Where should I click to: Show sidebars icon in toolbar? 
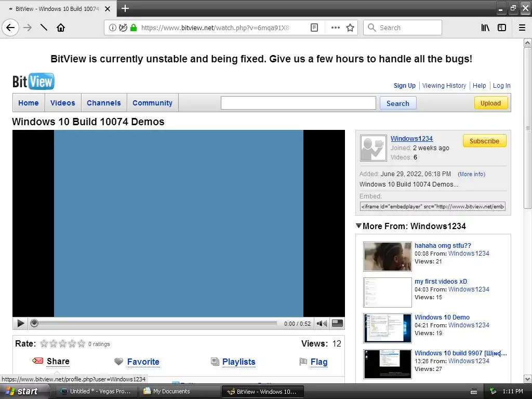(x=501, y=28)
